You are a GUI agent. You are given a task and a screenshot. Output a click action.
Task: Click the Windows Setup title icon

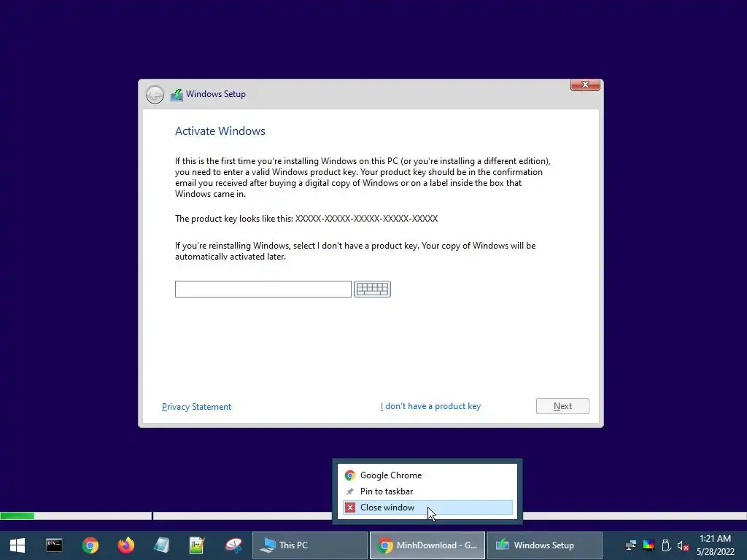(x=177, y=95)
